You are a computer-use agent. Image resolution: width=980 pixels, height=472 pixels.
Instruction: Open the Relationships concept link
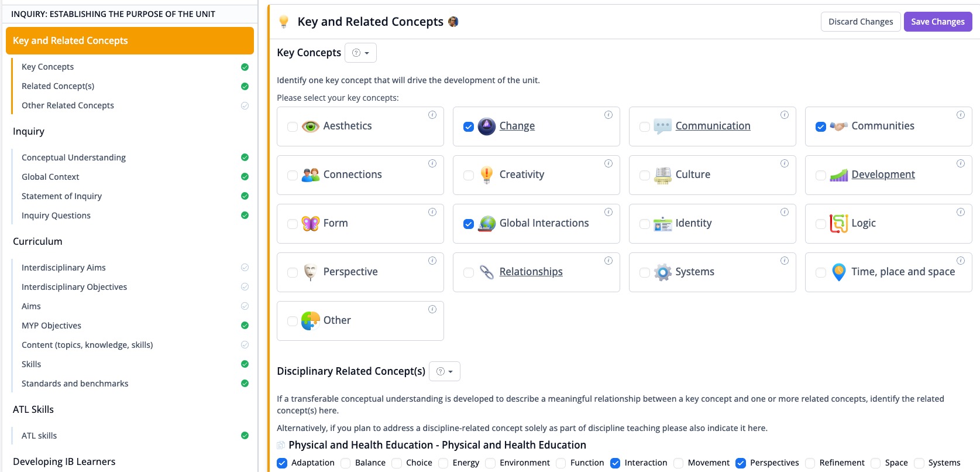(531, 272)
